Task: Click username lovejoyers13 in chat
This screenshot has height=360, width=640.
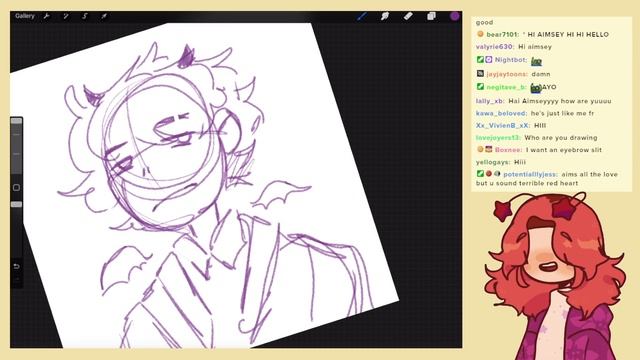Action: click(x=498, y=138)
